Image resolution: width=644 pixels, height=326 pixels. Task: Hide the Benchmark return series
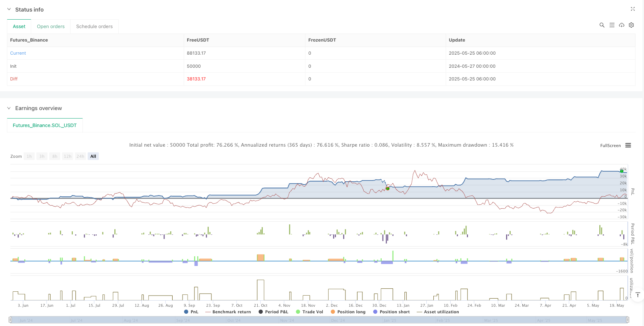(228, 312)
